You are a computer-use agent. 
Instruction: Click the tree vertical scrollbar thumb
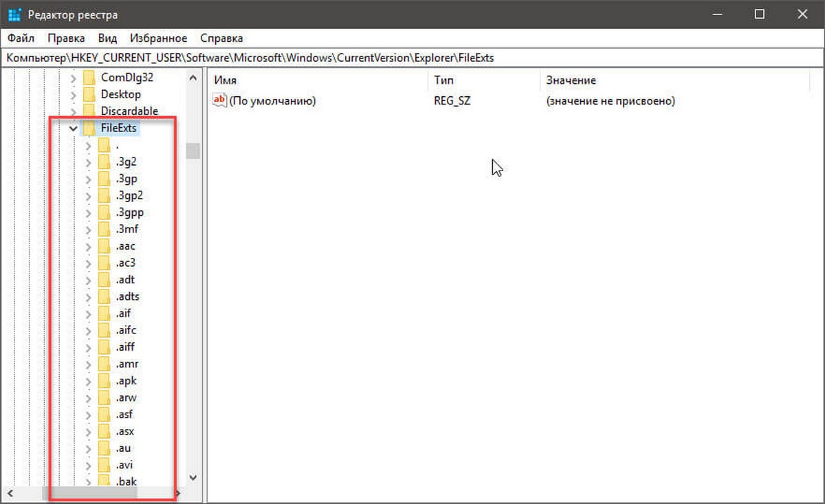coord(192,151)
